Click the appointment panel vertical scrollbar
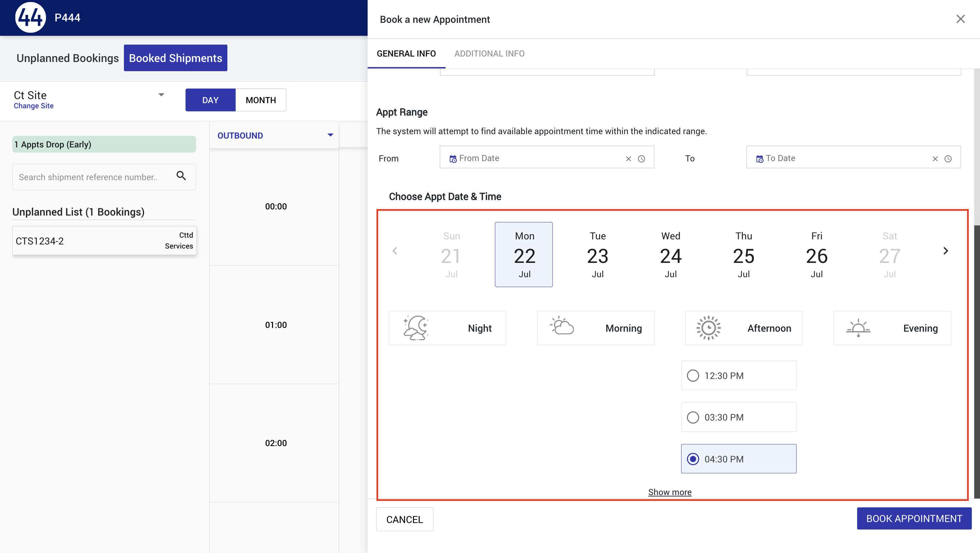 pyautogui.click(x=977, y=362)
